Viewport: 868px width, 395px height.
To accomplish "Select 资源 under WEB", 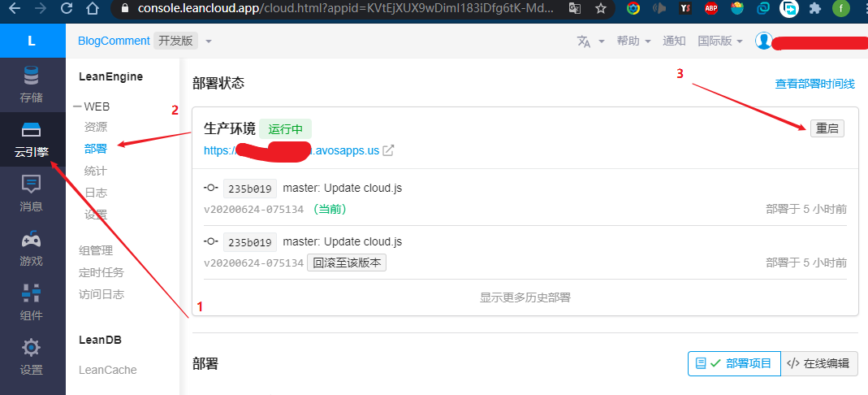I will 96,128.
